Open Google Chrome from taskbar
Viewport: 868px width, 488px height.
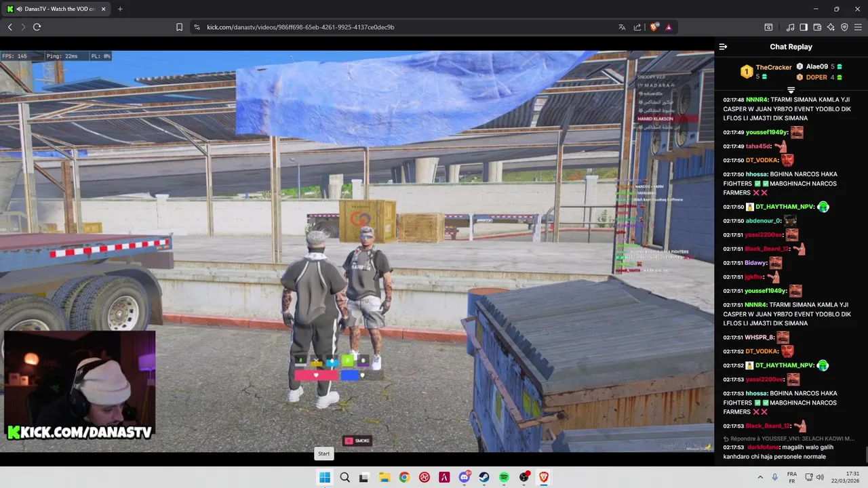click(404, 477)
